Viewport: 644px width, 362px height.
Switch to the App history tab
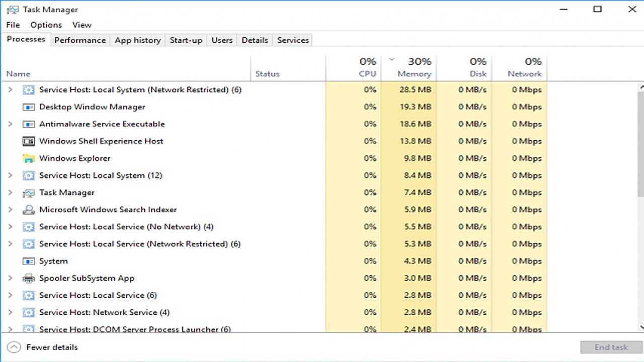[137, 40]
